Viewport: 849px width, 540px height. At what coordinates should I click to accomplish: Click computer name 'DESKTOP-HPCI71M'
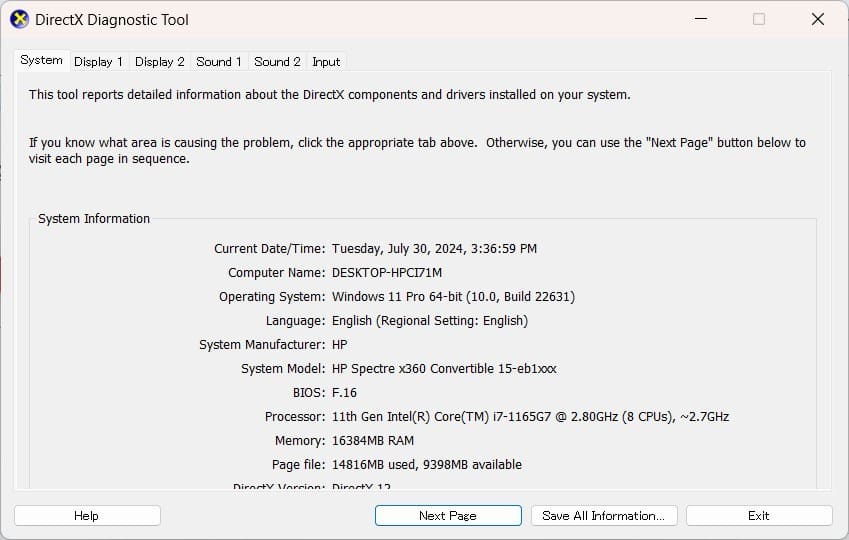(x=387, y=272)
